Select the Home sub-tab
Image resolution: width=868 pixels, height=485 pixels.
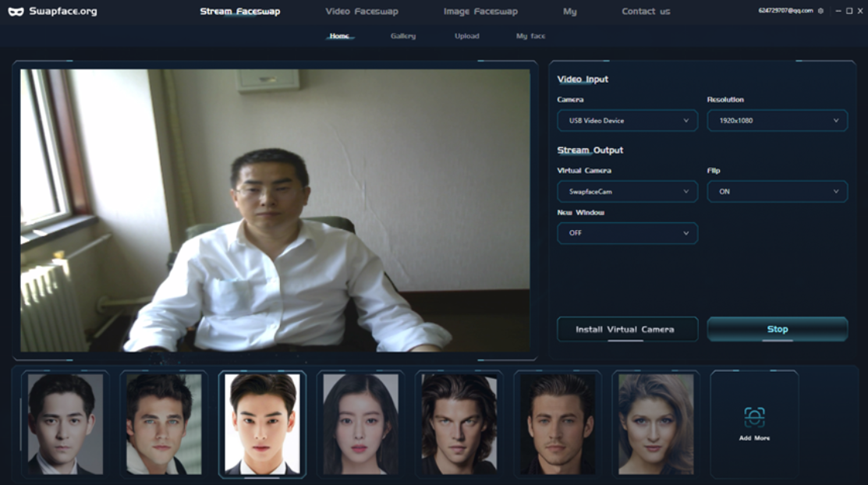click(339, 36)
